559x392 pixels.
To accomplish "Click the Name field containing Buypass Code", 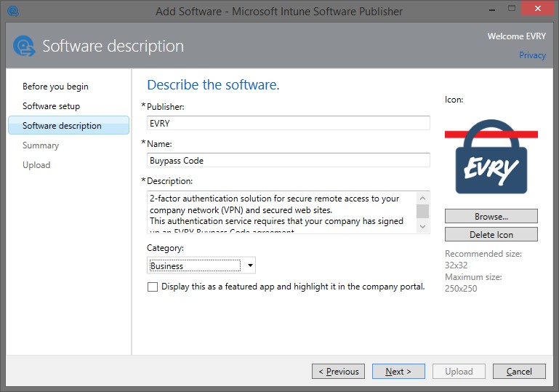I will tap(289, 160).
